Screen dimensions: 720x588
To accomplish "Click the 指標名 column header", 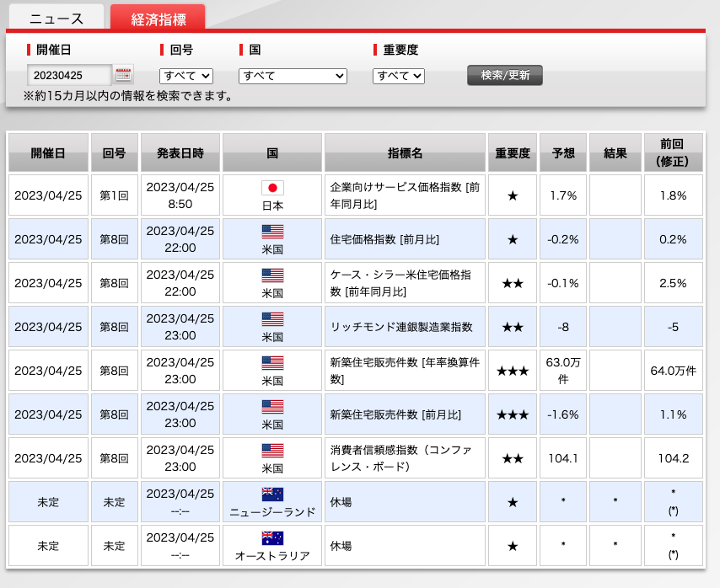I will pos(405,153).
